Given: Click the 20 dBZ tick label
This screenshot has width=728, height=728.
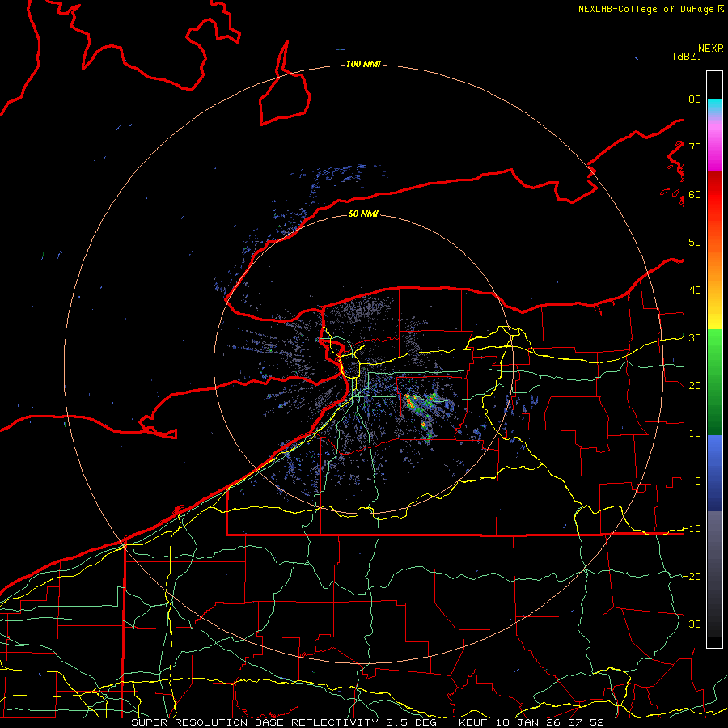Looking at the screenshot, I should coord(695,385).
